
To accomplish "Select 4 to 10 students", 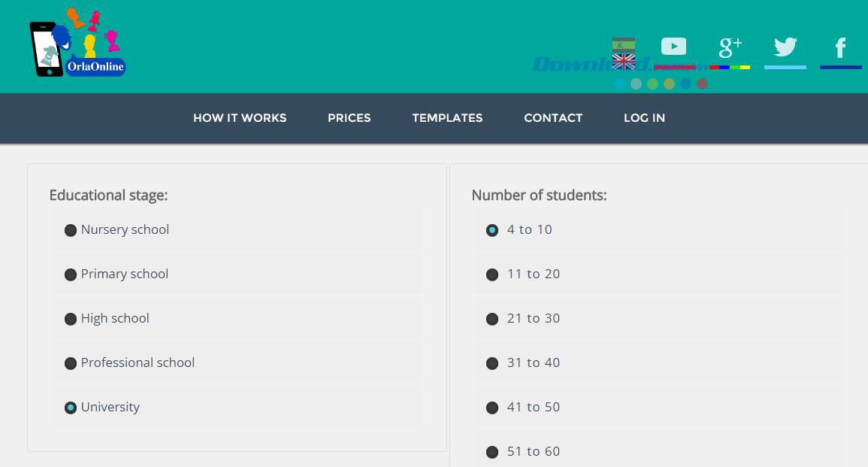I will pyautogui.click(x=492, y=230).
